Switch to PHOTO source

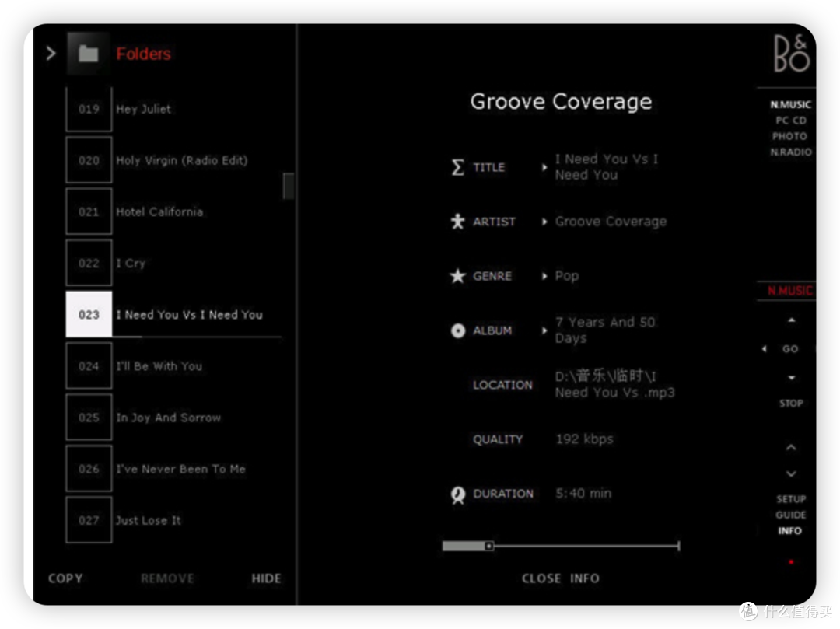pyautogui.click(x=789, y=136)
